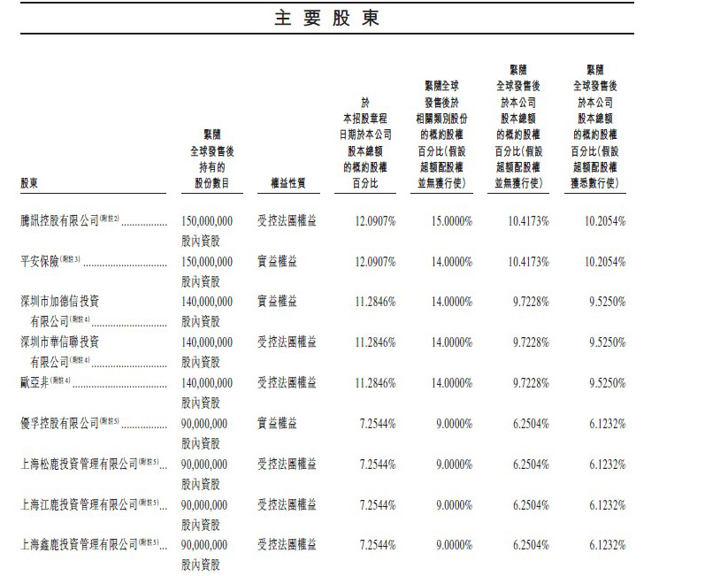Select 6.1232% in the 優孚控股 row
Viewport: 728px width, 576px height.
click(608, 424)
